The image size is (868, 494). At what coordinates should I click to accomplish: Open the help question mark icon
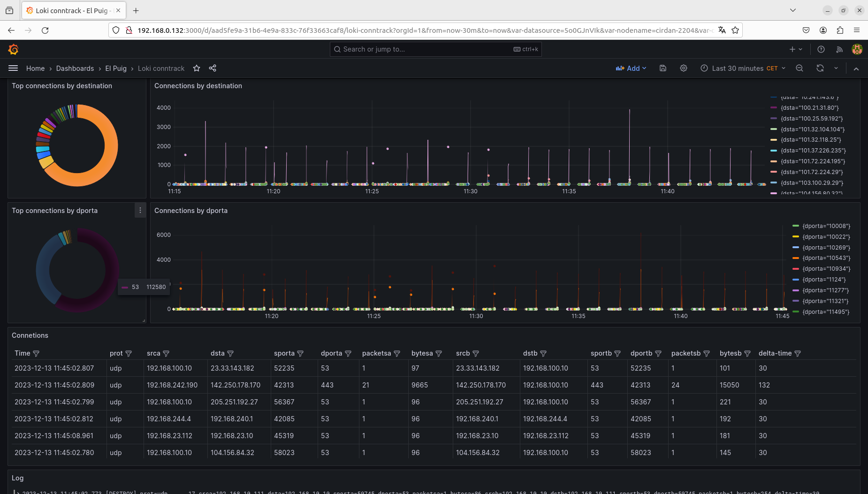pos(821,49)
